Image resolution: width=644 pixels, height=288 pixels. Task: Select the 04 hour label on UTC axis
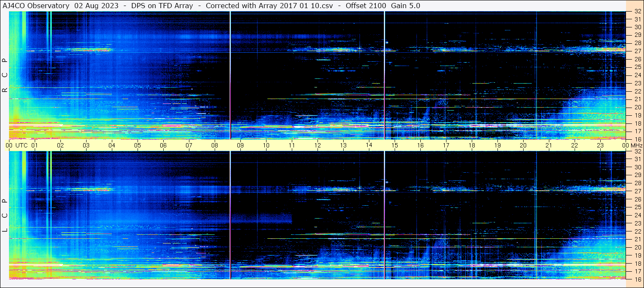click(112, 145)
